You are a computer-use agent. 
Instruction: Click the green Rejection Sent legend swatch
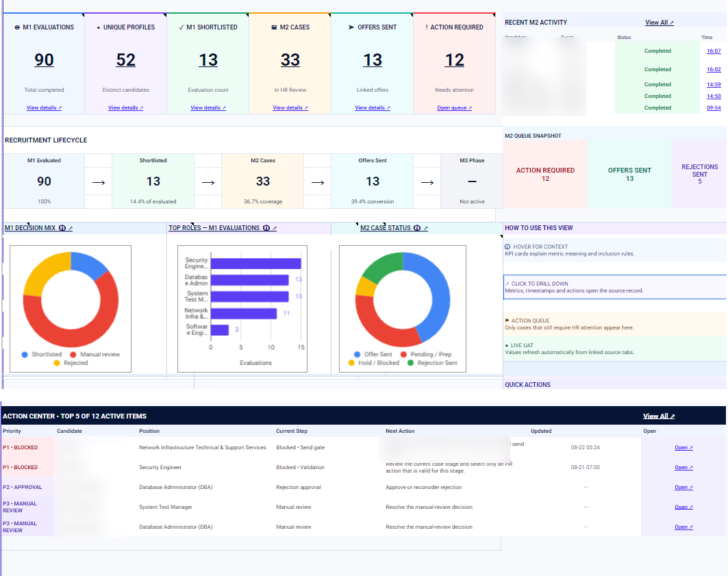tap(410, 363)
